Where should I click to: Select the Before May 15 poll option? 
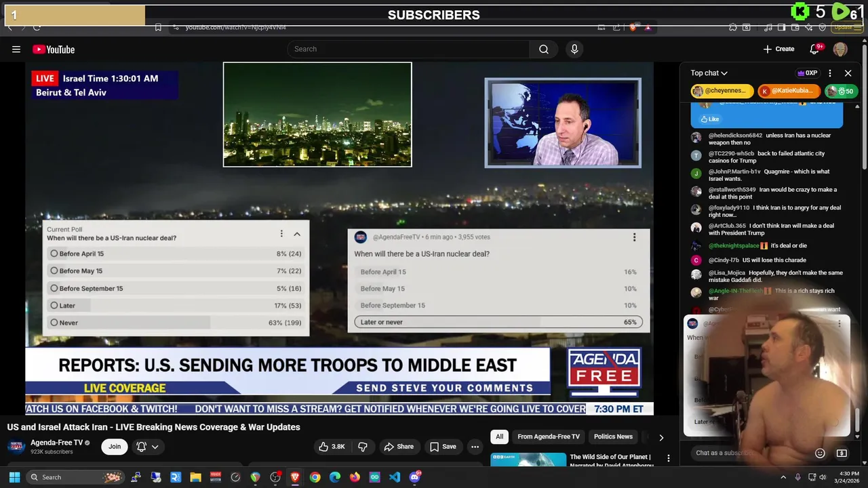tap(176, 271)
